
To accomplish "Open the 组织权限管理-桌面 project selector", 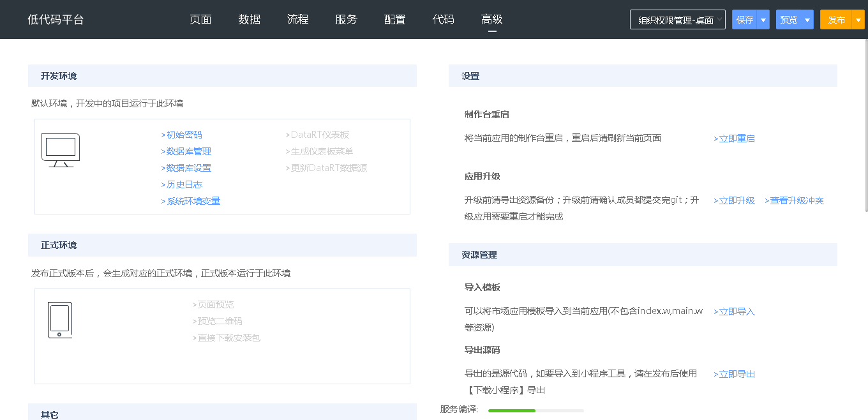I will click(678, 20).
